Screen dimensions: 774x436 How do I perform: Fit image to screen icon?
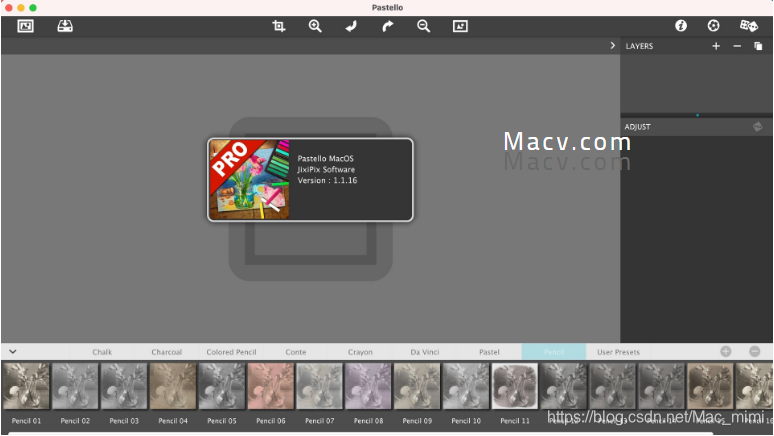pos(460,26)
